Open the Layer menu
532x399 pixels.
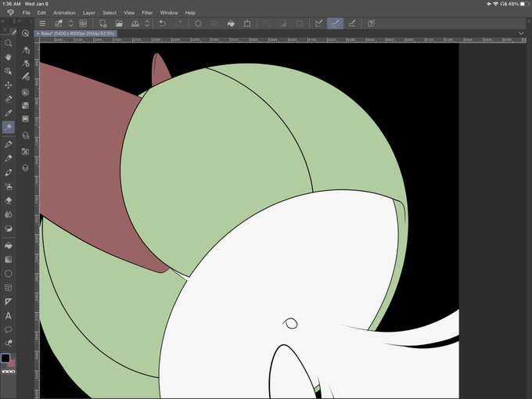(89, 13)
